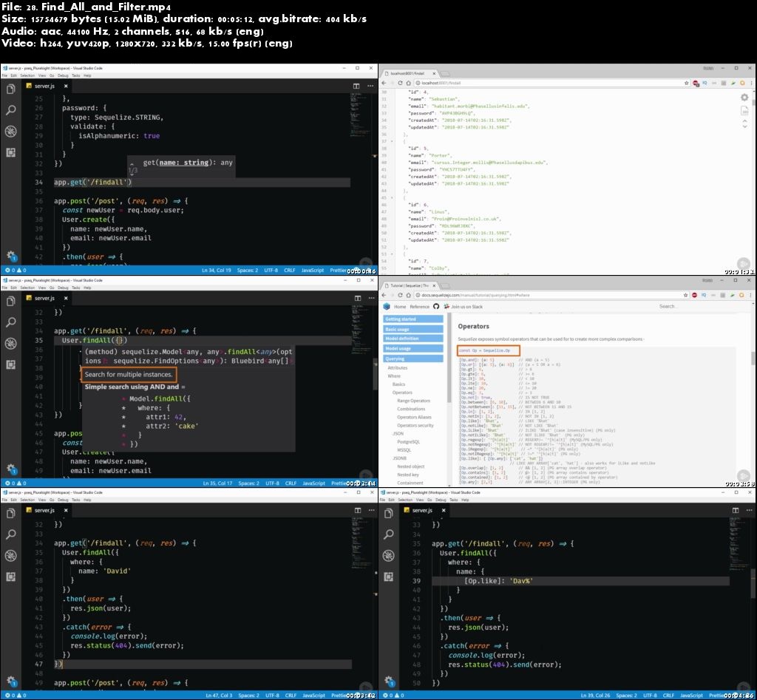Open Search in the VS Code window at Ln 35, Col 17

[x=10, y=322]
